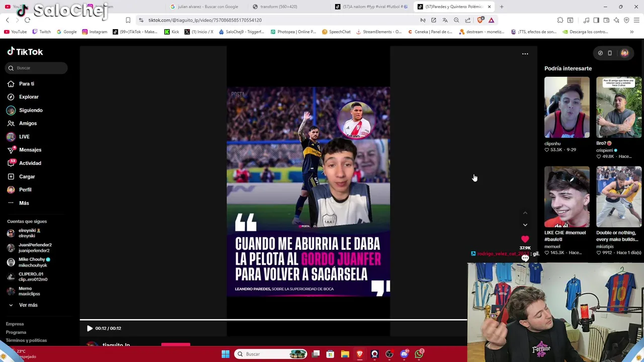Open the three-dot video options menu

[525, 54]
